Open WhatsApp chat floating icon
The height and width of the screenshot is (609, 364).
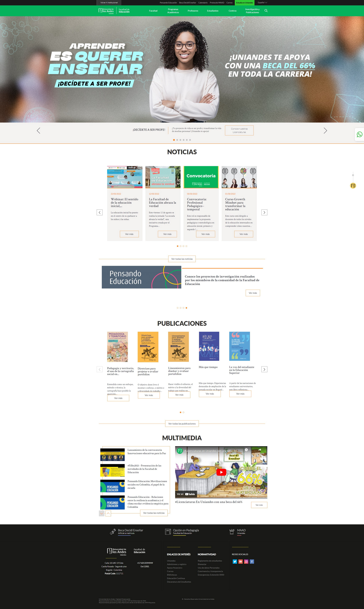point(359,134)
